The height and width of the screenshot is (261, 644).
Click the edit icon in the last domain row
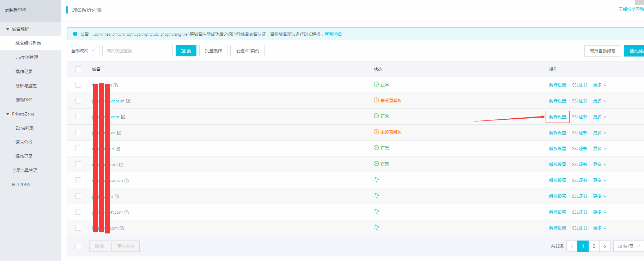tap(122, 228)
